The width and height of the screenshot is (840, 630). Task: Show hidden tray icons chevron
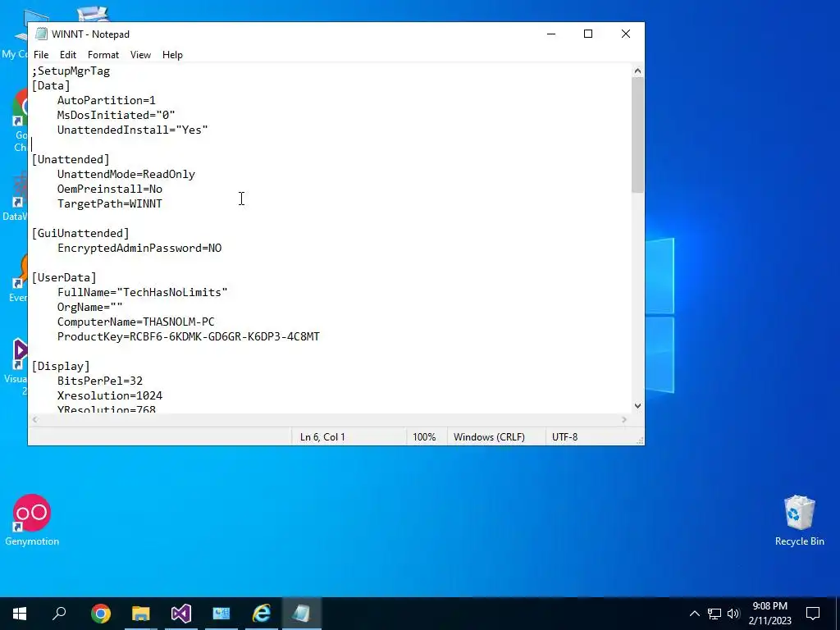pyautogui.click(x=694, y=614)
